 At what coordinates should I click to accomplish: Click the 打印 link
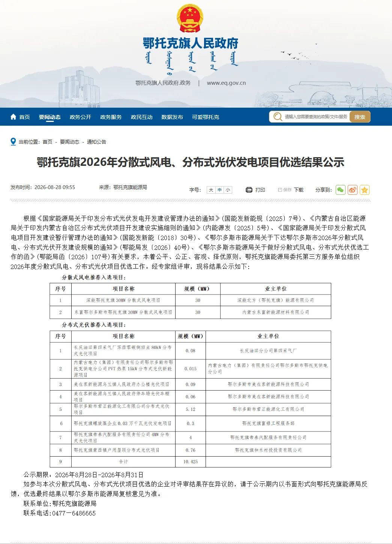[260, 190]
